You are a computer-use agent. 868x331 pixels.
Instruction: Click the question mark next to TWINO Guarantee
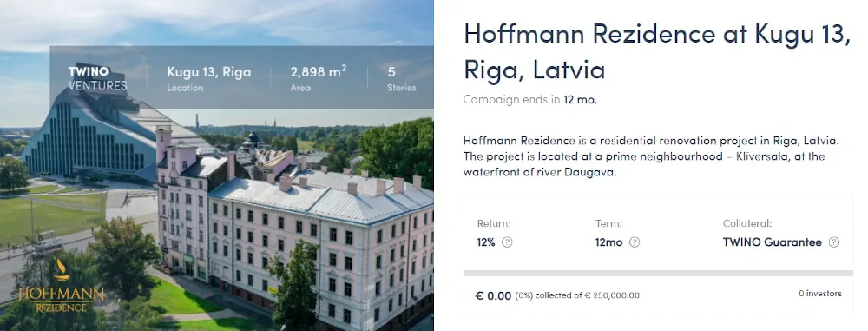pos(833,242)
